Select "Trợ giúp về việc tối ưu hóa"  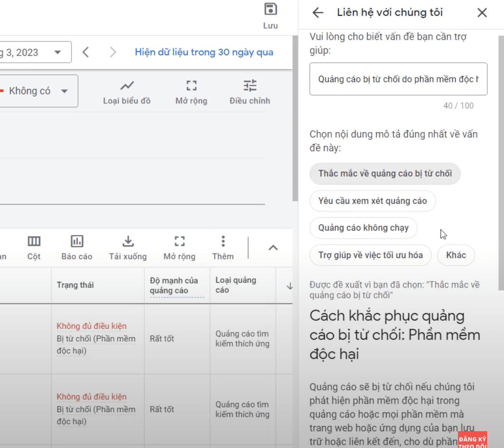point(370,255)
